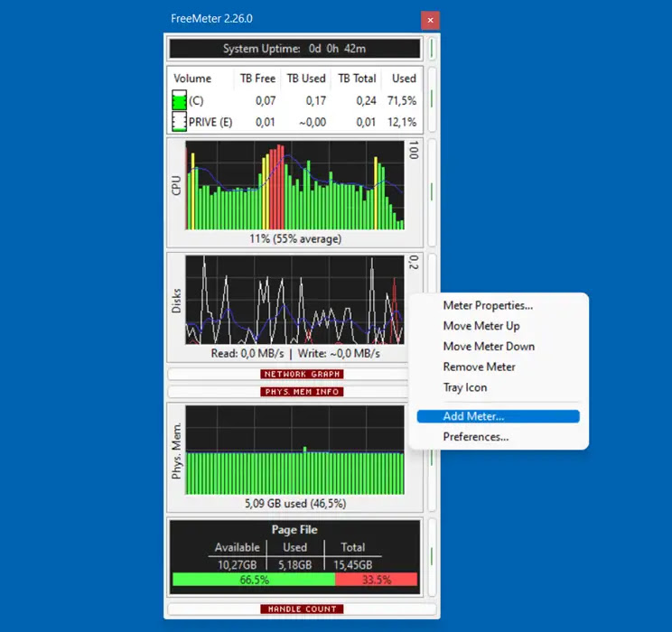Click the 15,45GB total value
The image size is (672, 632).
point(353,565)
